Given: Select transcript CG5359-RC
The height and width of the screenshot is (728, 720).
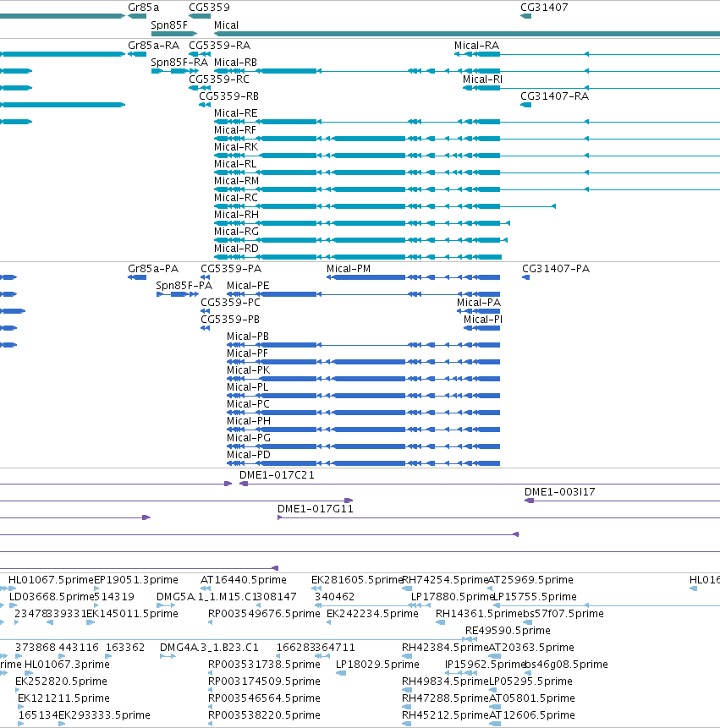Looking at the screenshot, I should click(x=219, y=79).
